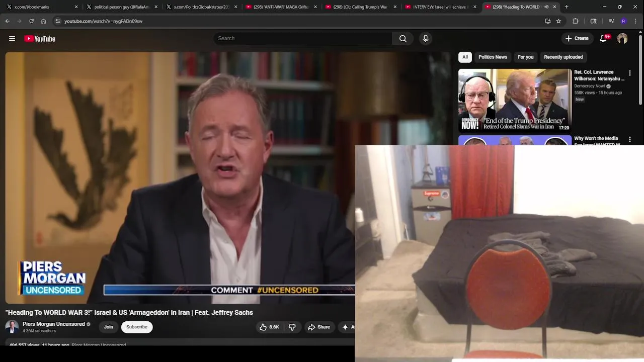The image size is (644, 362).
Task: Subscribe to Piers Morgan Uncensored
Action: (x=137, y=327)
